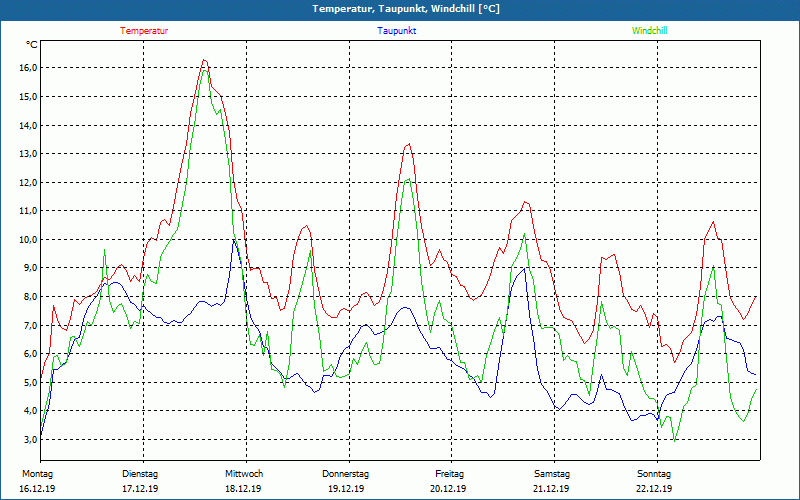Click the °C unit label on the y-axis
This screenshot has width=800, height=500.
[32, 45]
